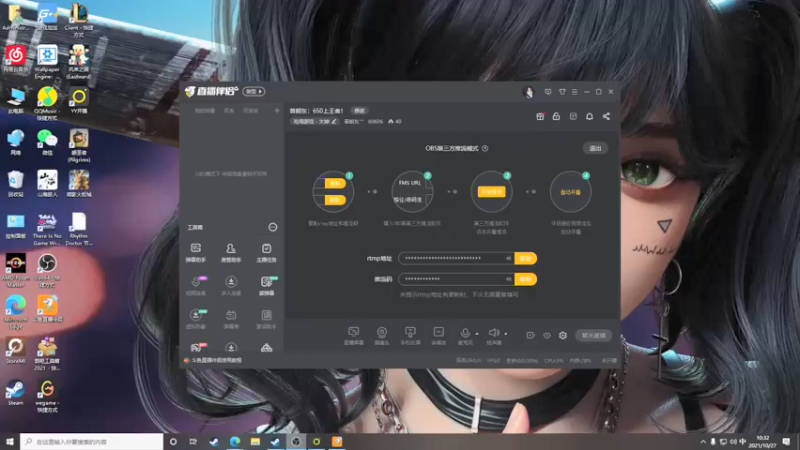The image size is (800, 450).
Task: Open the Wallpaper Engine desktop shortcut
Action: [x=47, y=62]
